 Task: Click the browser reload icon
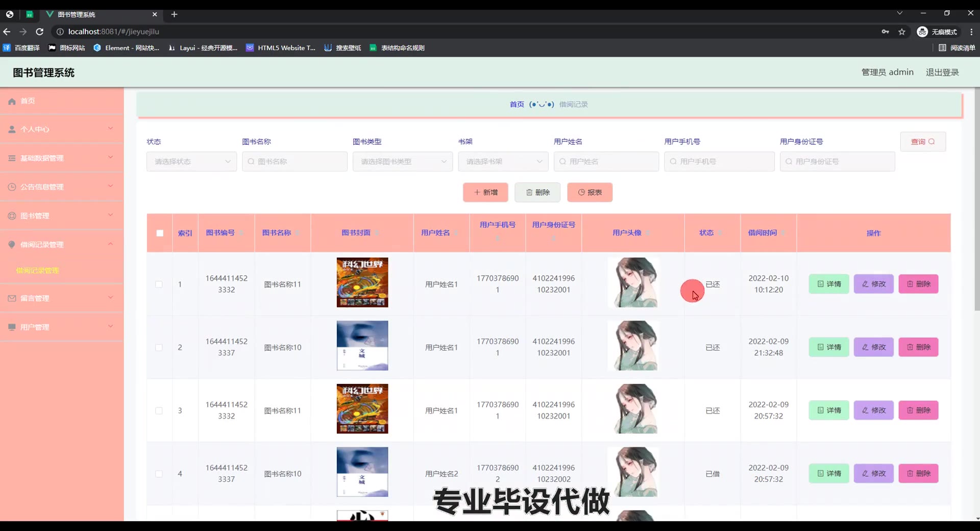pyautogui.click(x=39, y=32)
